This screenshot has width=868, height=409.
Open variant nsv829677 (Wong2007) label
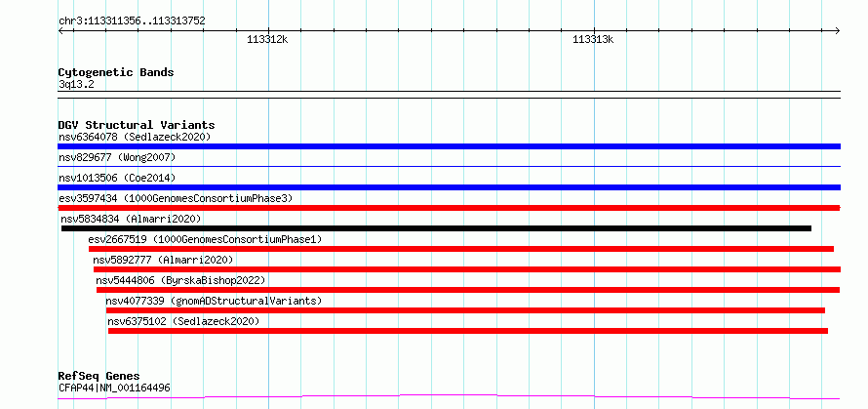(x=117, y=157)
